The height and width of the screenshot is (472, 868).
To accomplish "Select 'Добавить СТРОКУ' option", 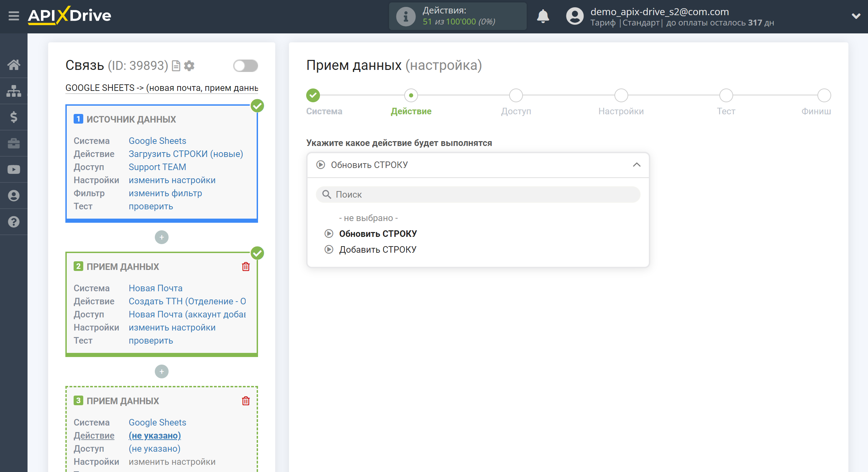I will coord(377,250).
